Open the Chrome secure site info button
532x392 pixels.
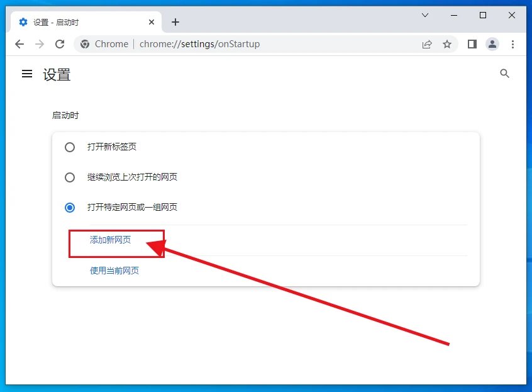(x=84, y=44)
